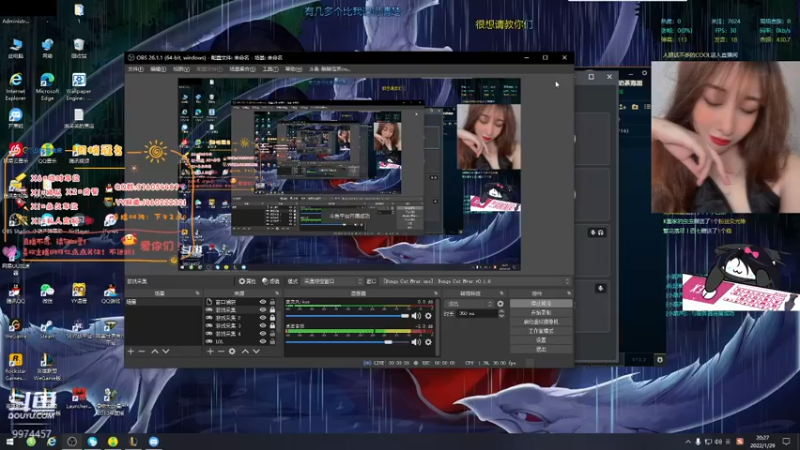
Task: Open Rockstar Games Launcher desktop icon
Action: (x=15, y=367)
